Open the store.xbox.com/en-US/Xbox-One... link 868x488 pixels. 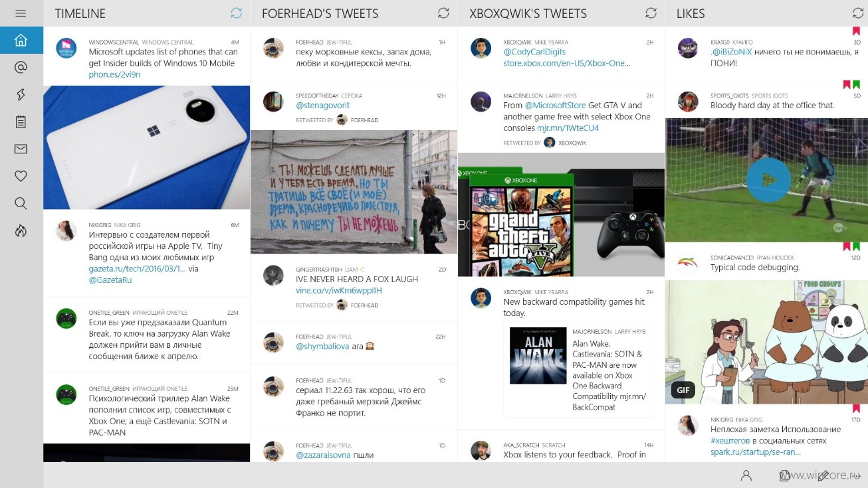coord(567,63)
